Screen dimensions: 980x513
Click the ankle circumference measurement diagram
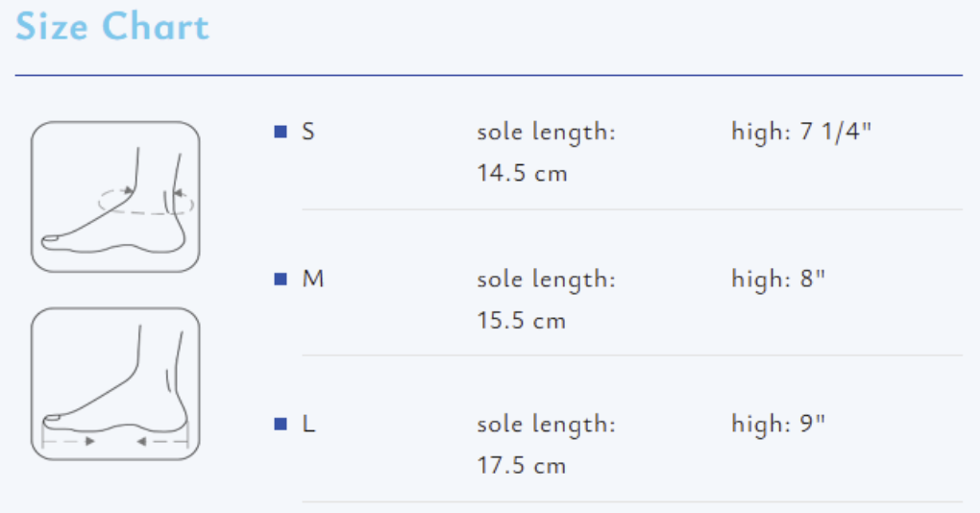point(115,197)
